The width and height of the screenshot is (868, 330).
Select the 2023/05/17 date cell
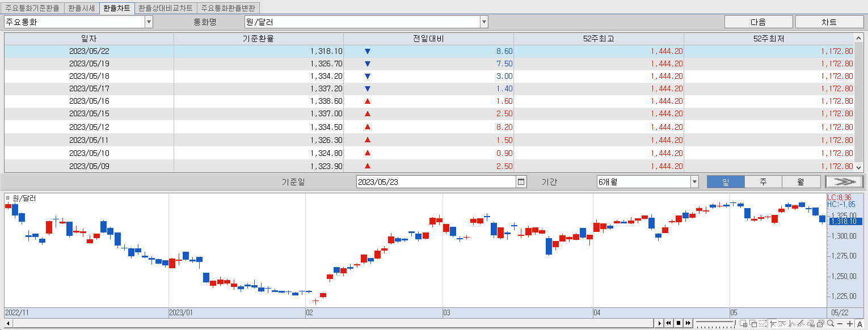click(x=89, y=88)
